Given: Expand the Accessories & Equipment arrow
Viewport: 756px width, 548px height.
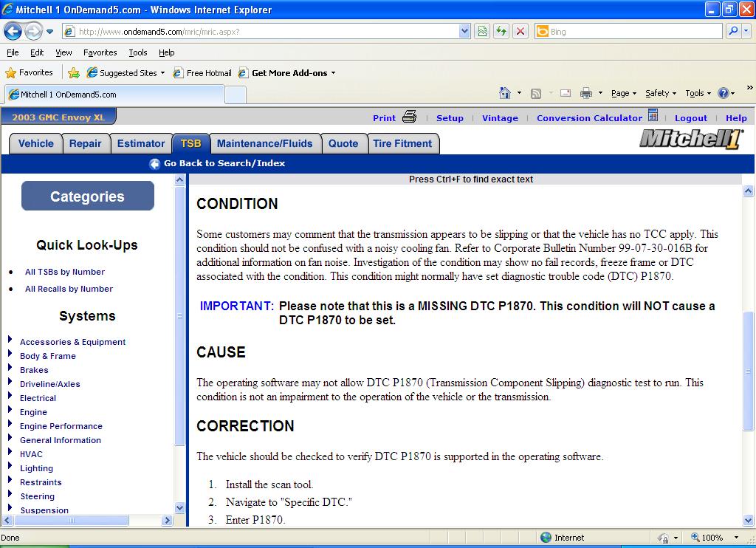Looking at the screenshot, I should click(x=10, y=340).
